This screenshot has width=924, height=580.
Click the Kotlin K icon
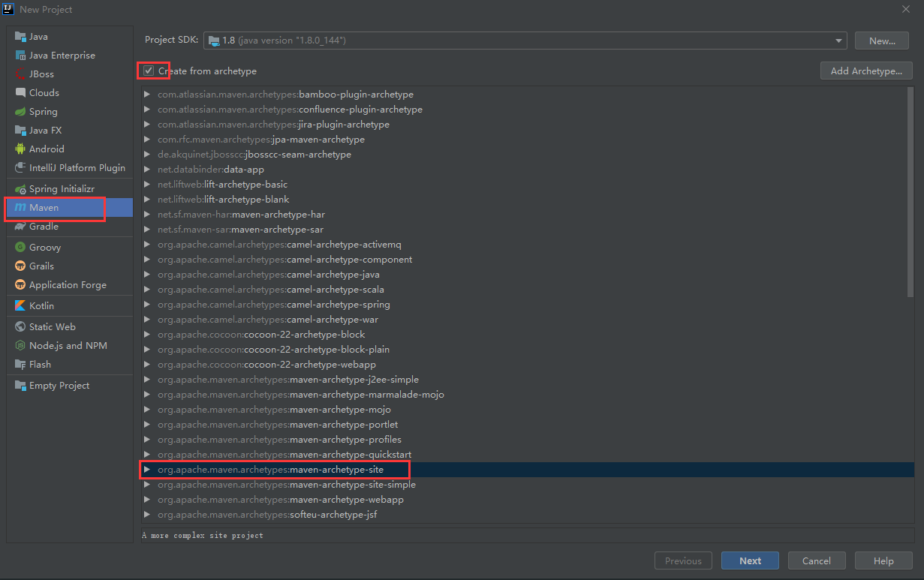click(x=20, y=306)
